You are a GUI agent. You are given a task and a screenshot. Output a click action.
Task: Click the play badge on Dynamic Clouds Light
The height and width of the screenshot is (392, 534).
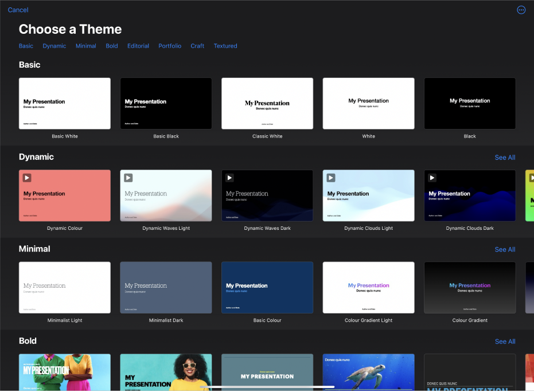[x=331, y=178]
